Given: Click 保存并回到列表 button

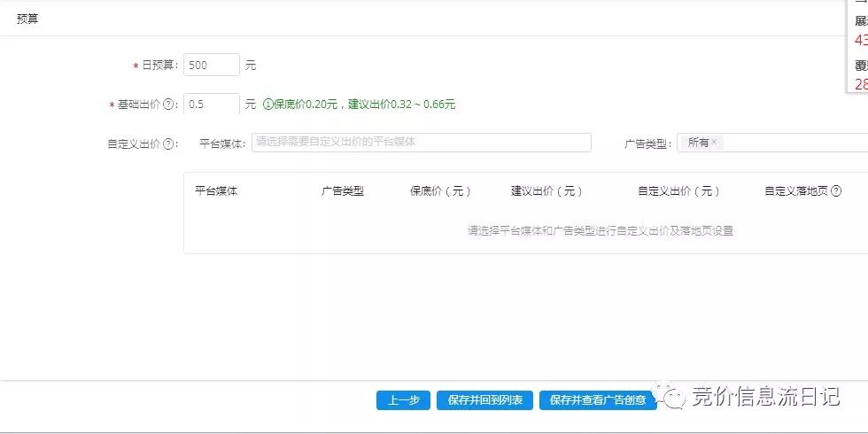Looking at the screenshot, I should coord(485,400).
